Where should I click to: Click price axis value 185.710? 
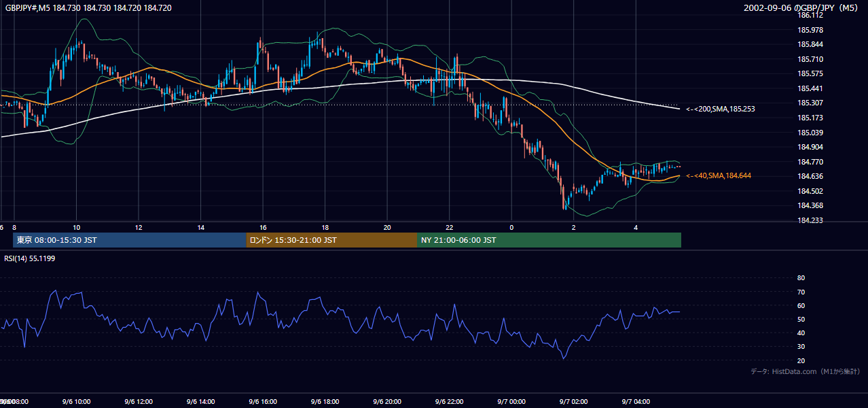tap(810, 59)
